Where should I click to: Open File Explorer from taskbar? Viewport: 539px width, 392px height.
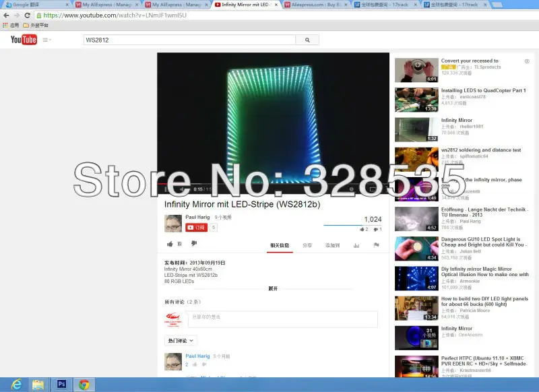pos(38,385)
